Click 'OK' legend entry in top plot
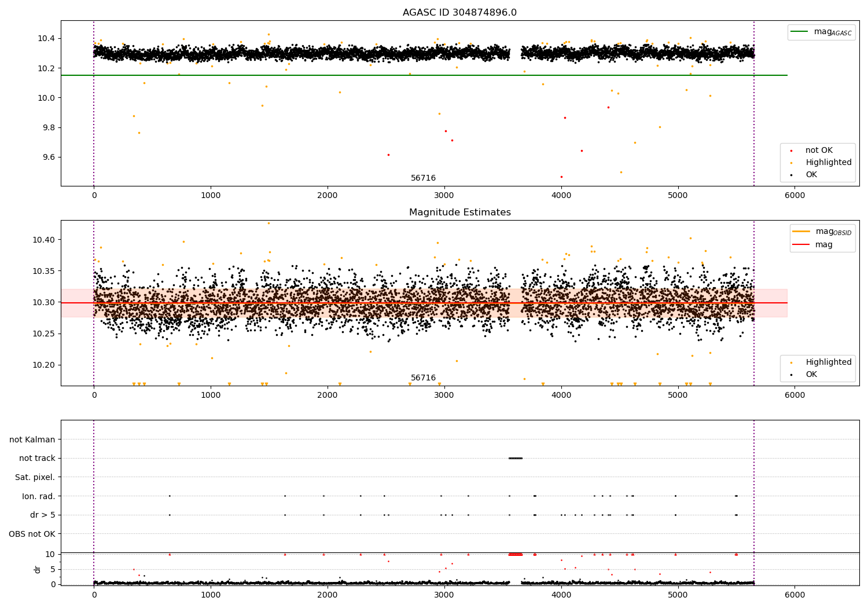This screenshot has width=868, height=608. point(811,175)
